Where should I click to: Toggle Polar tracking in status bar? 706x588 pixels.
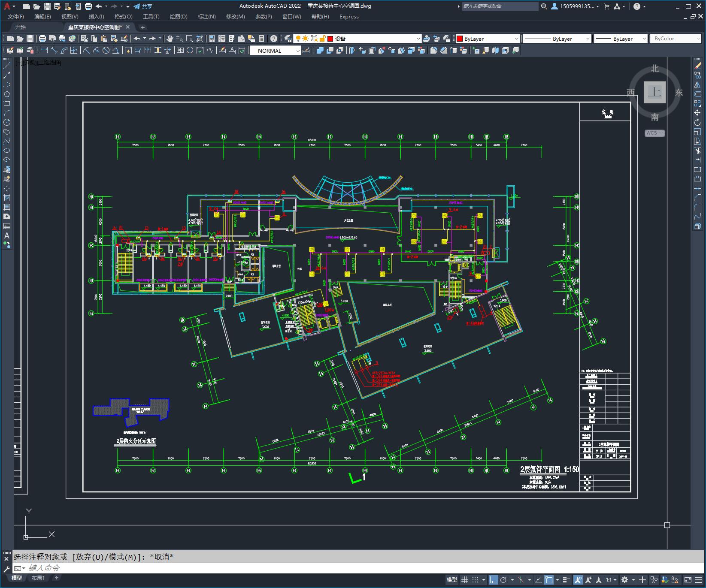[x=504, y=580]
